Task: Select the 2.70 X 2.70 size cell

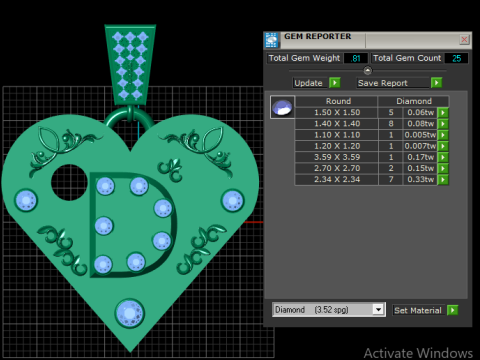Action: click(x=337, y=168)
